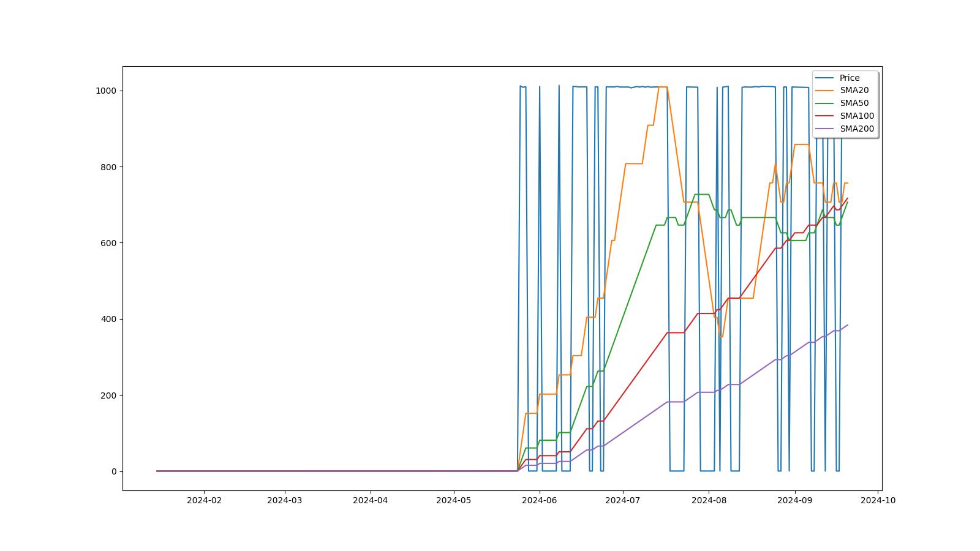980x551 pixels.
Task: Click the 2024-08 x-axis label
Action: tap(709, 500)
